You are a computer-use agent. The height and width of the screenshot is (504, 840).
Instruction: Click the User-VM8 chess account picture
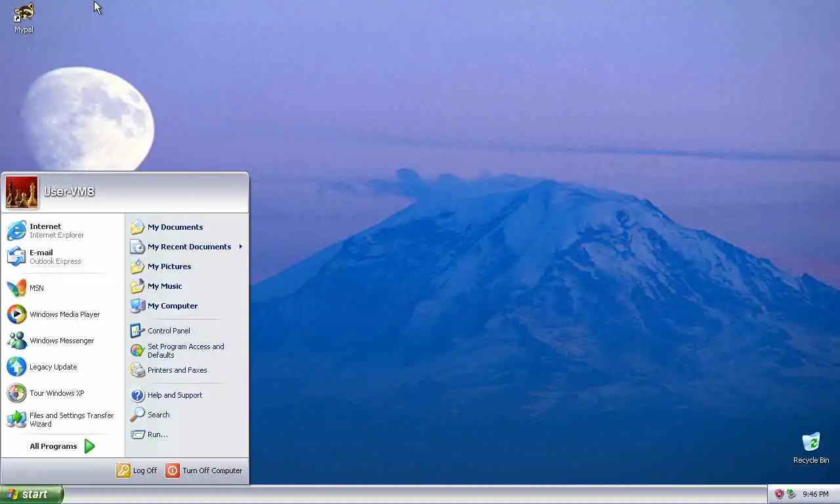coord(22,192)
